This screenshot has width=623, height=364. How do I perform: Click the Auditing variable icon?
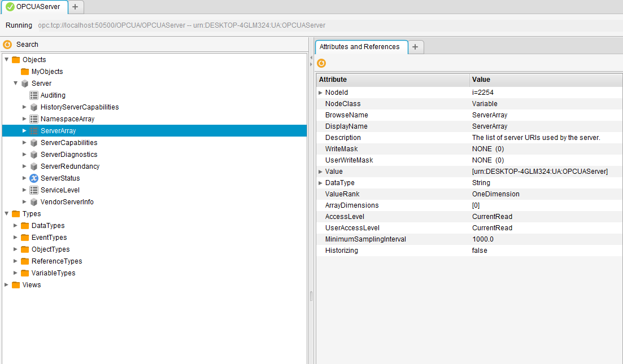[33, 95]
